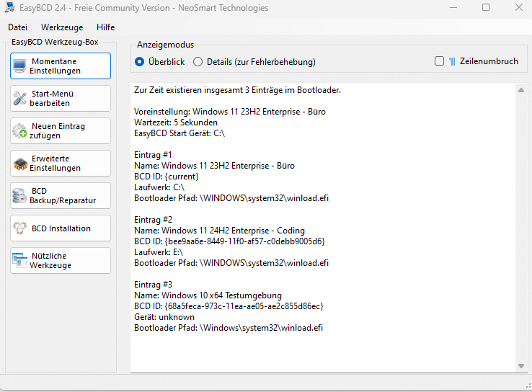
Task: Maximize the EasyBCD window
Action: tap(486, 7)
